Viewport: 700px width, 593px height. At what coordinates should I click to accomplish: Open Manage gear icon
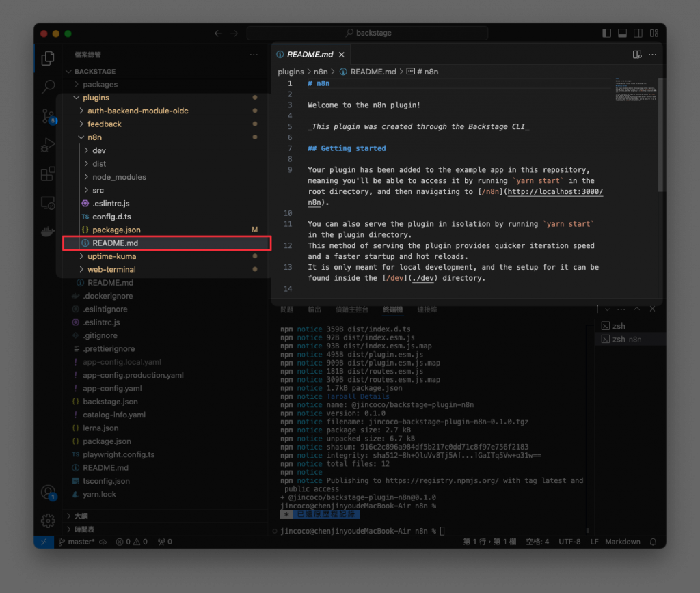(x=48, y=521)
